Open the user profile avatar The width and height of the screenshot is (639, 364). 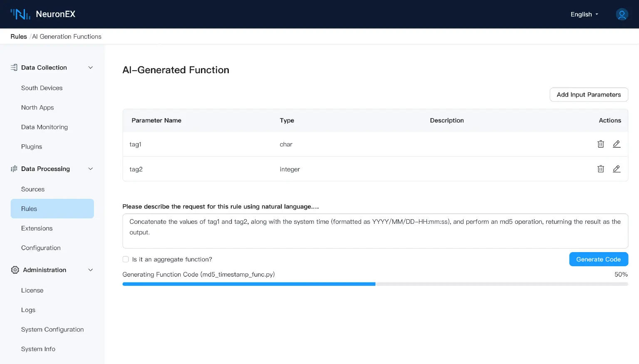click(x=622, y=15)
